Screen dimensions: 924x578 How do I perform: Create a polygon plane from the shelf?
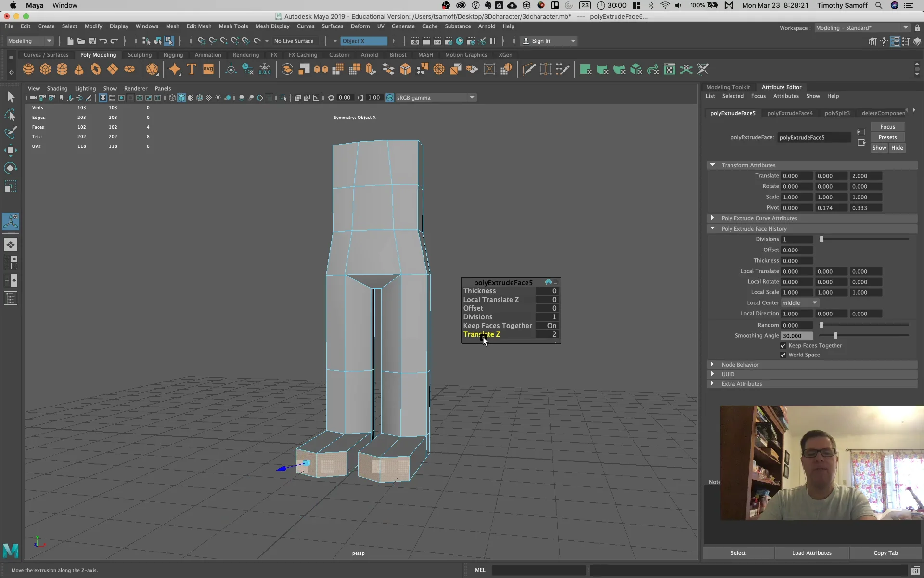(113, 69)
